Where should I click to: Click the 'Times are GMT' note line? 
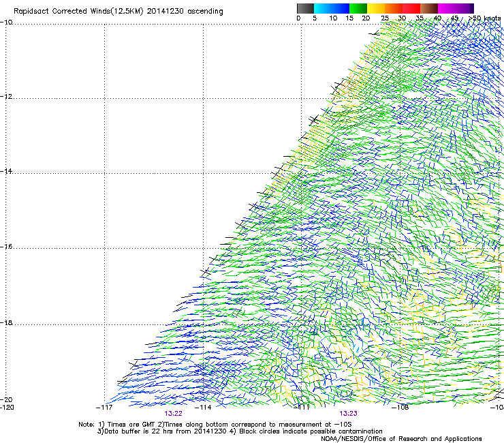pos(215,425)
